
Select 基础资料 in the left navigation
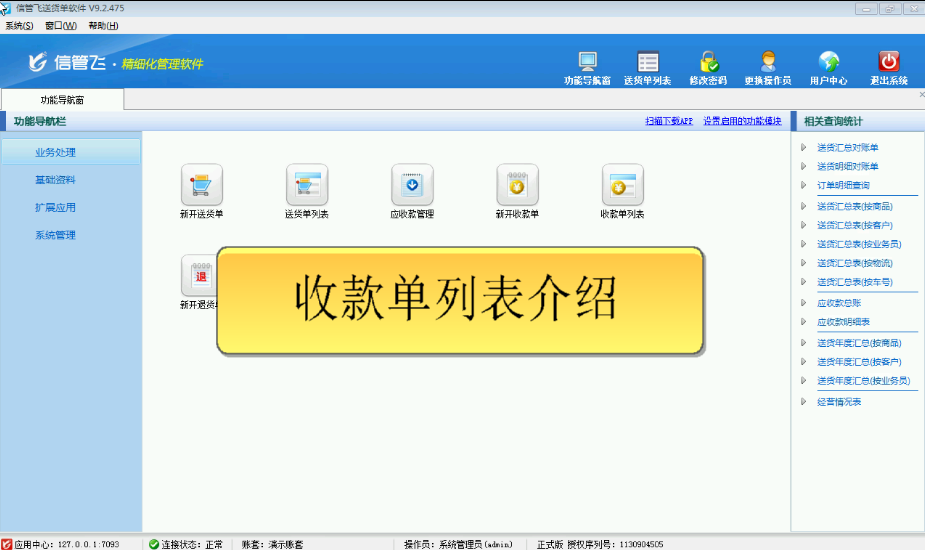(55, 180)
